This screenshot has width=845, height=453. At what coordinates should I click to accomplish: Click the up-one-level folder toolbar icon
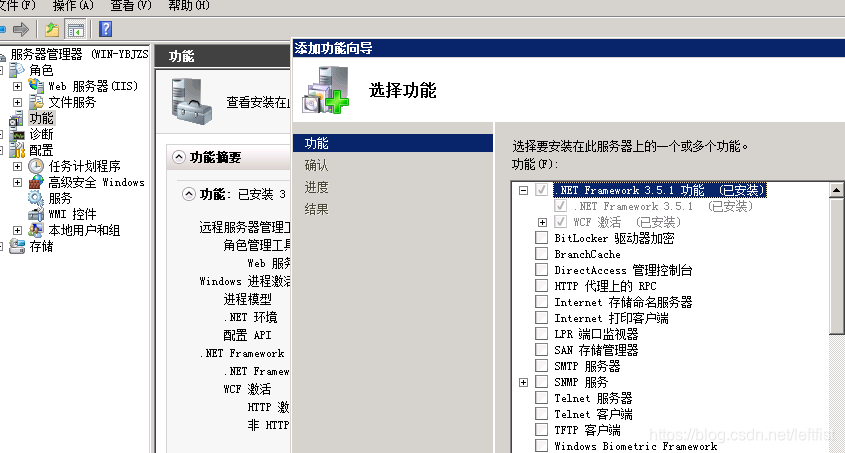pos(52,29)
